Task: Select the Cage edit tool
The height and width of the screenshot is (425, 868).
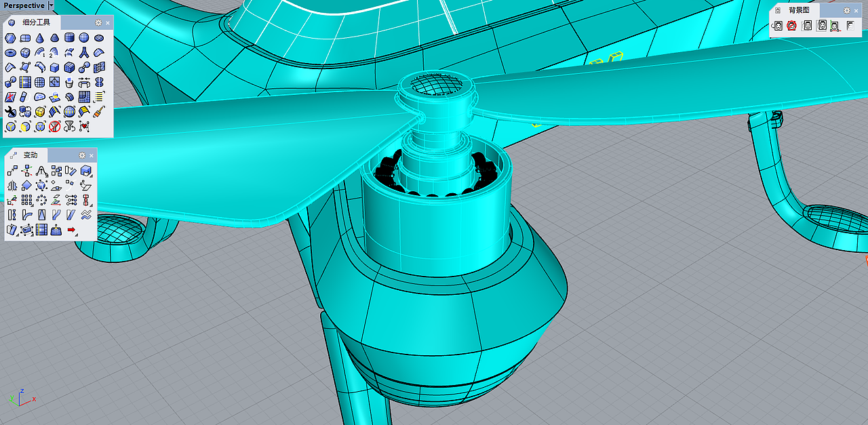Action: tap(27, 230)
